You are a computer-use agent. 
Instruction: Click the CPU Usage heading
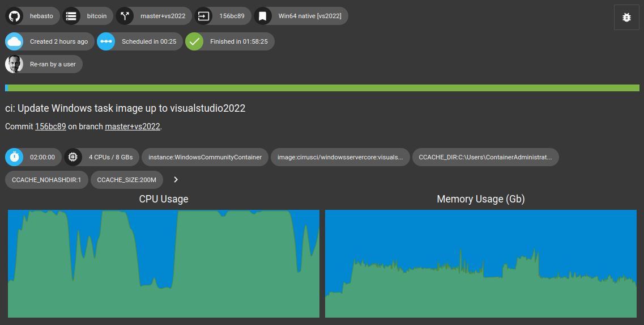point(164,199)
